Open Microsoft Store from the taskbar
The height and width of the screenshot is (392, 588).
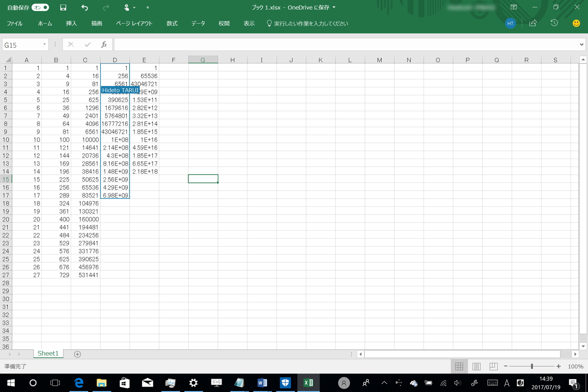click(x=124, y=383)
